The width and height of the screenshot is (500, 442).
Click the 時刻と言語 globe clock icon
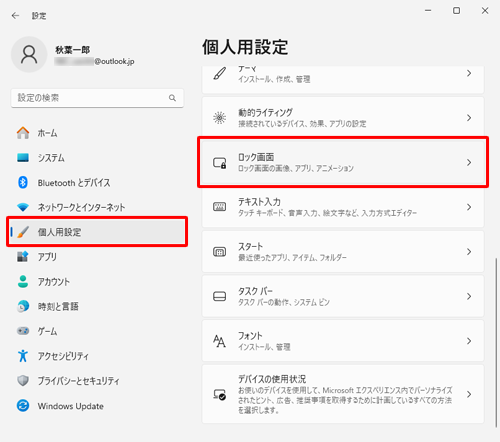click(x=23, y=306)
